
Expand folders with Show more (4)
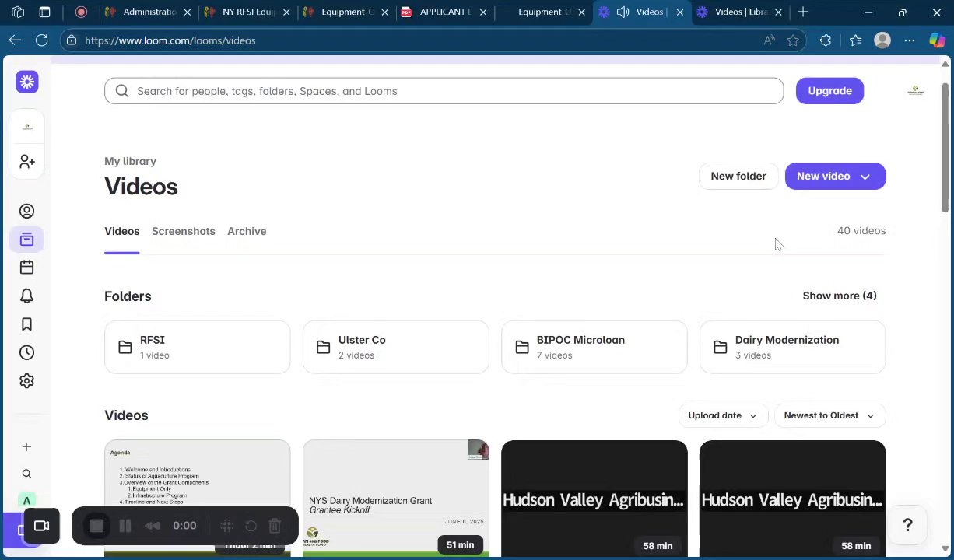point(840,296)
